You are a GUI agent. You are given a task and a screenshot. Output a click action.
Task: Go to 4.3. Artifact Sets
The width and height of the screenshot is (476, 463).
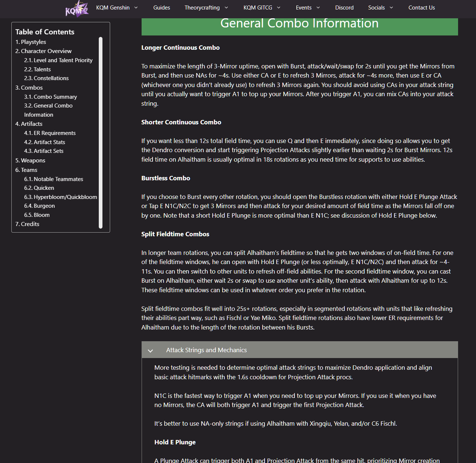[44, 151]
